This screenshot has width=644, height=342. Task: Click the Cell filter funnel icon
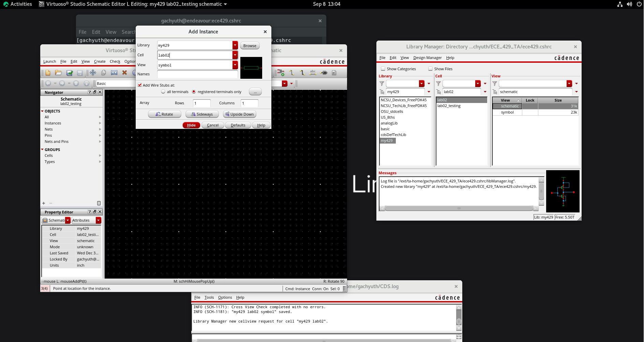click(x=438, y=84)
